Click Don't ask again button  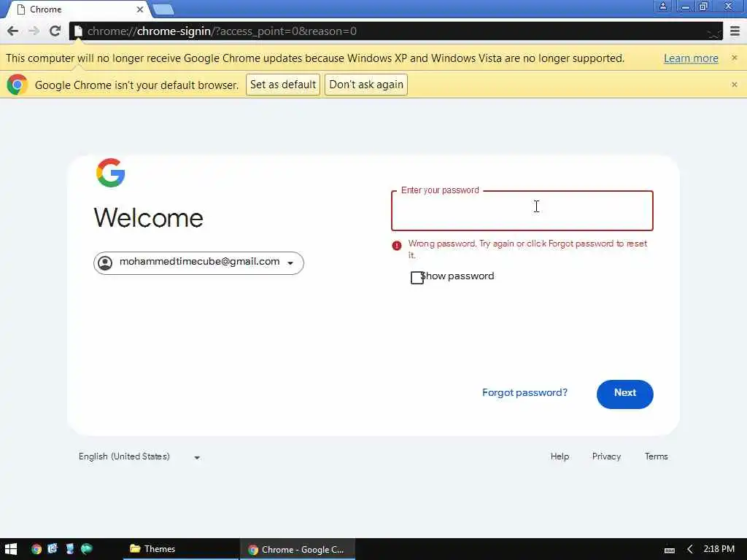point(366,85)
